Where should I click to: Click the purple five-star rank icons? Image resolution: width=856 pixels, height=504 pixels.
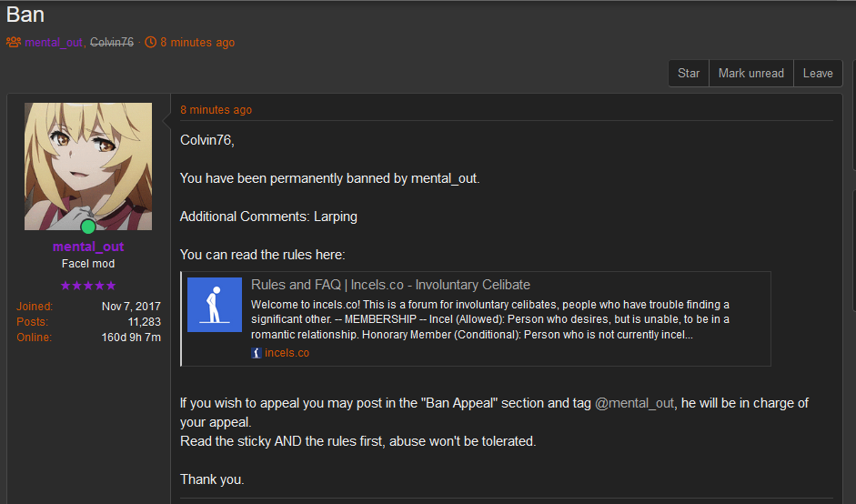click(88, 286)
